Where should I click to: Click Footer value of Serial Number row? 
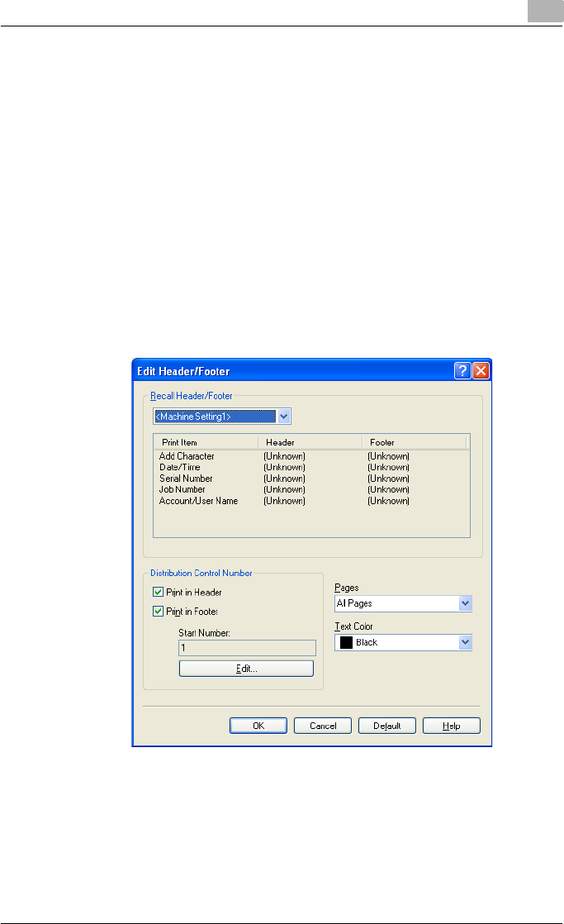389,479
